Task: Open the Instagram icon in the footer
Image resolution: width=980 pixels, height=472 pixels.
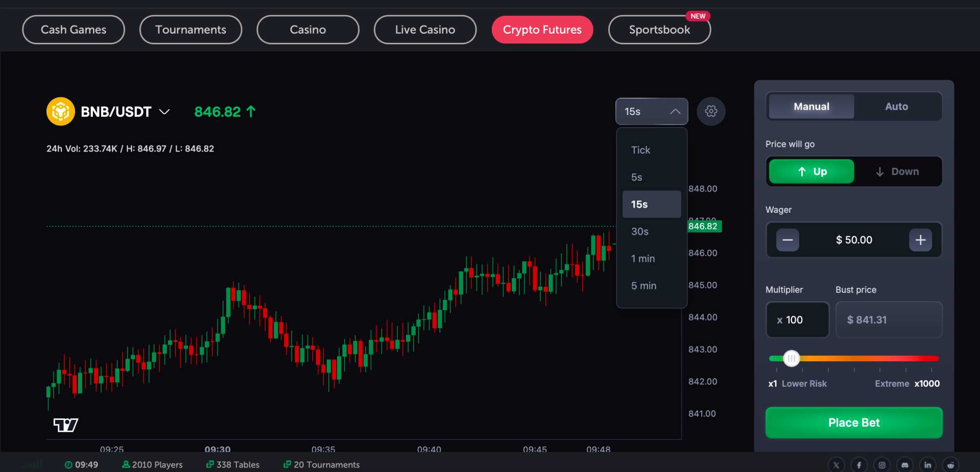Action: [x=881, y=465]
